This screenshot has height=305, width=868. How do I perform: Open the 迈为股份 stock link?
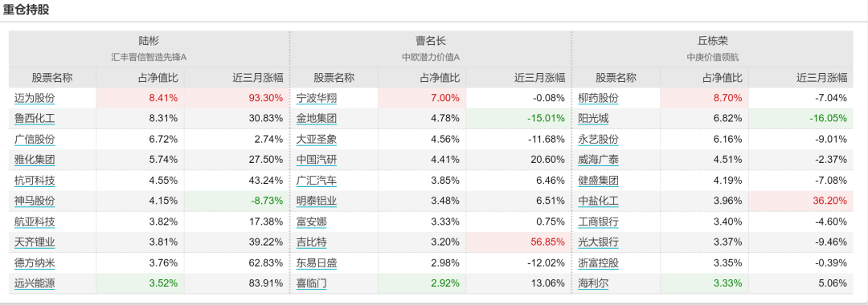35,99
